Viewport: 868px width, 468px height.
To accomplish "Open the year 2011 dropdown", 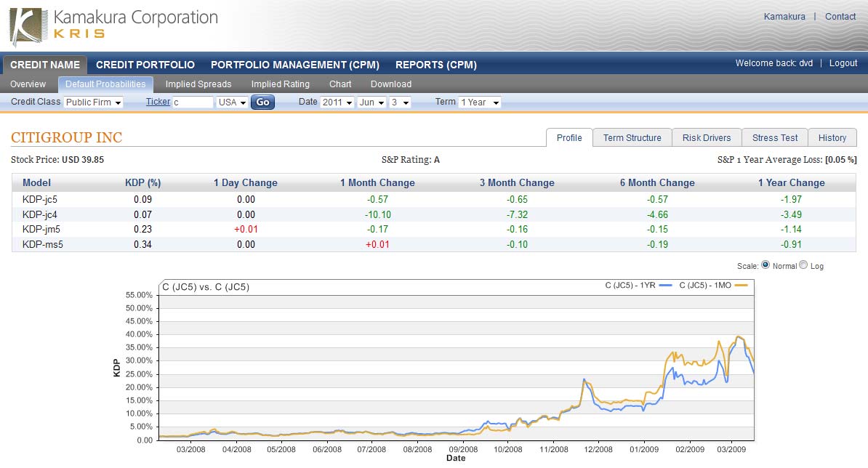I will coord(337,102).
